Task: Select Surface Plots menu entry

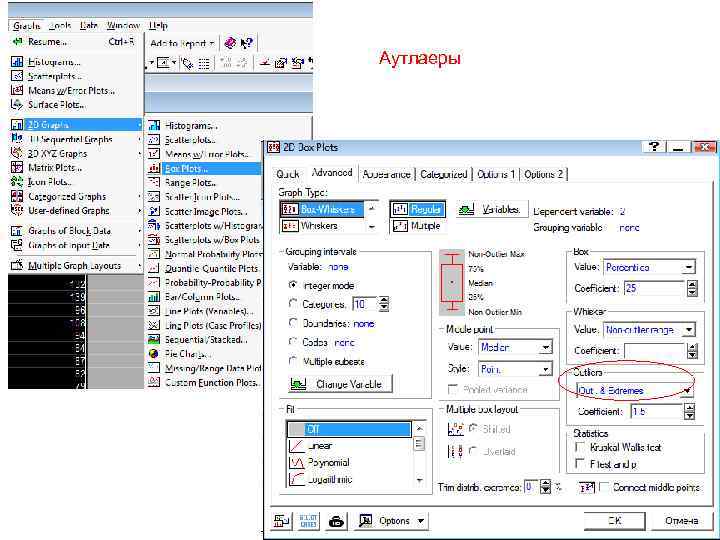Action: click(56, 105)
